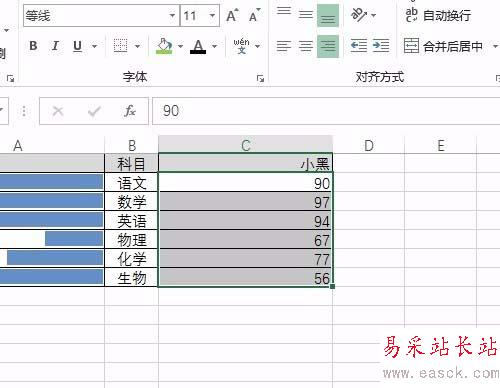This screenshot has height=388, width=500.
Task: Toggle Italic formatting
Action: 55,46
